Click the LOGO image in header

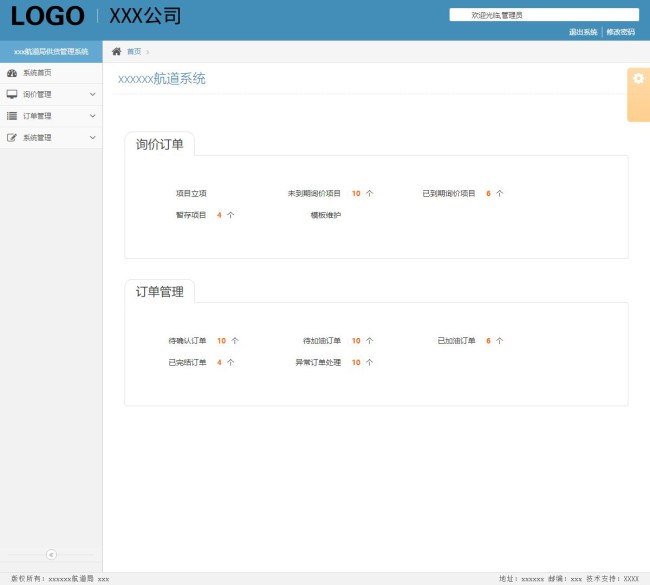click(48, 16)
